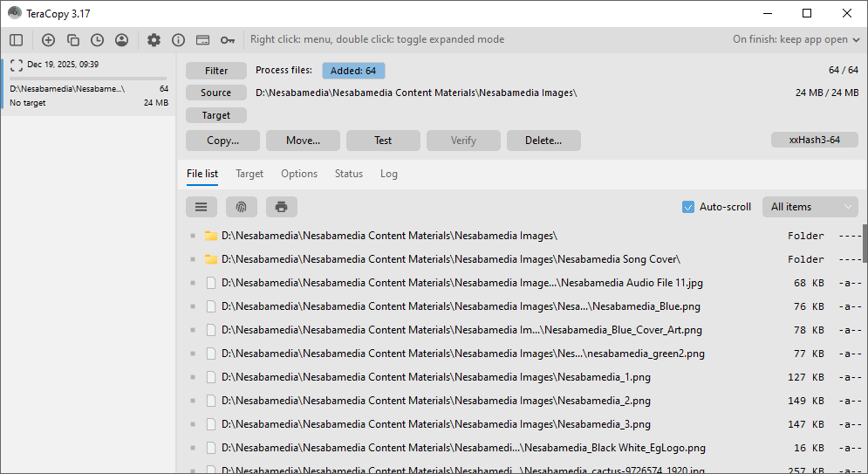The height and width of the screenshot is (474, 868).
Task: Open the 'On finish: keep app open' menu
Action: 796,39
